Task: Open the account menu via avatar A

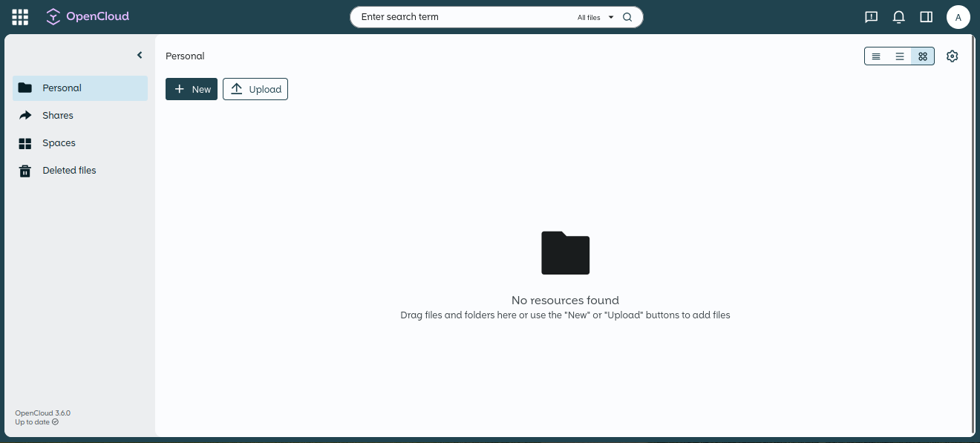Action: (958, 16)
